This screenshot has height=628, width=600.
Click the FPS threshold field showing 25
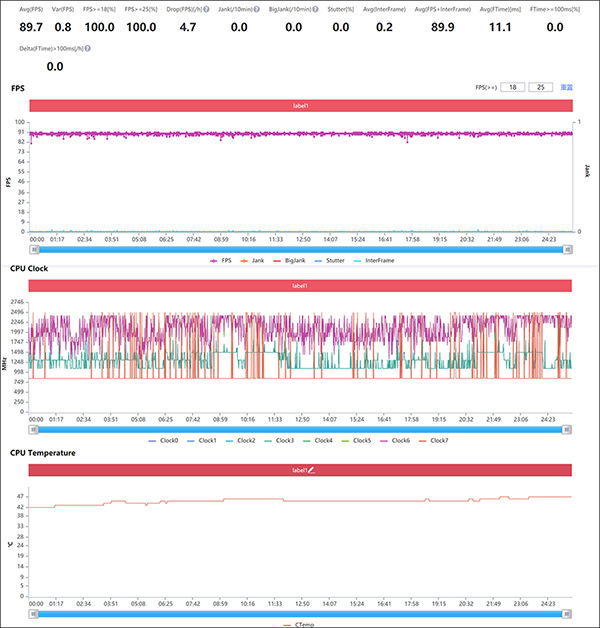(541, 88)
